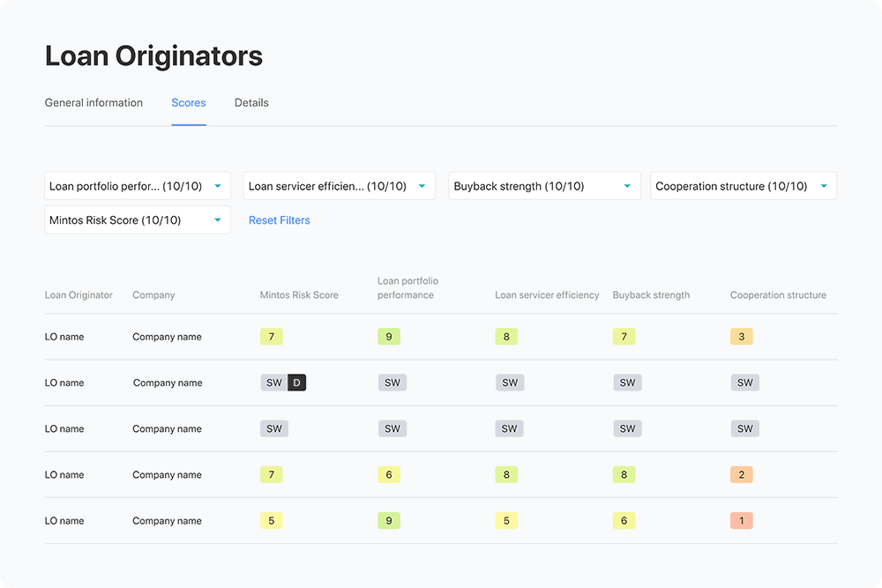This screenshot has height=588, width=882.
Task: Click Company name in the row with the D badge
Action: click(x=168, y=383)
